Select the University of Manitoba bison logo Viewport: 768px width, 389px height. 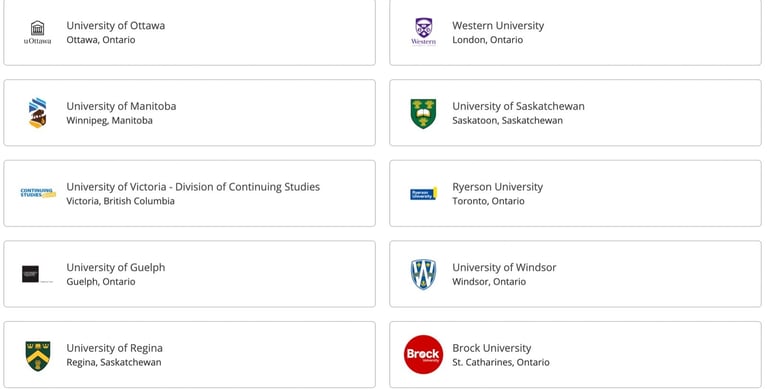[x=37, y=113]
